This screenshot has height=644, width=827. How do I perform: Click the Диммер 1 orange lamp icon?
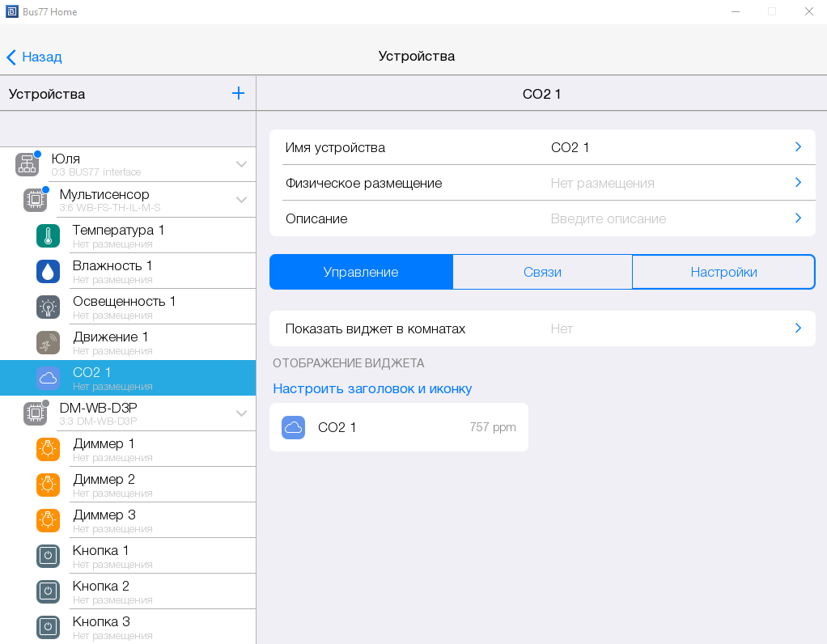click(48, 449)
